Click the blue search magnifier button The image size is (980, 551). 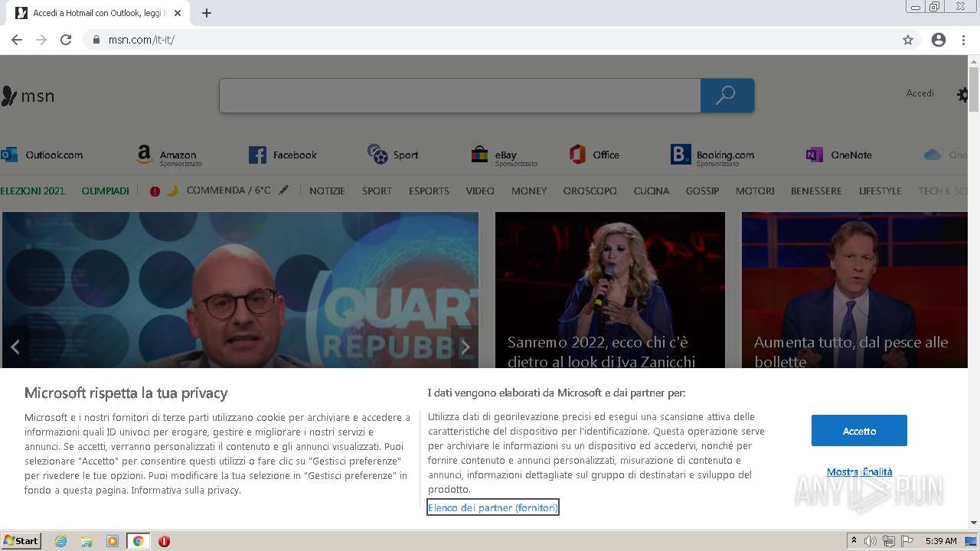tap(727, 96)
